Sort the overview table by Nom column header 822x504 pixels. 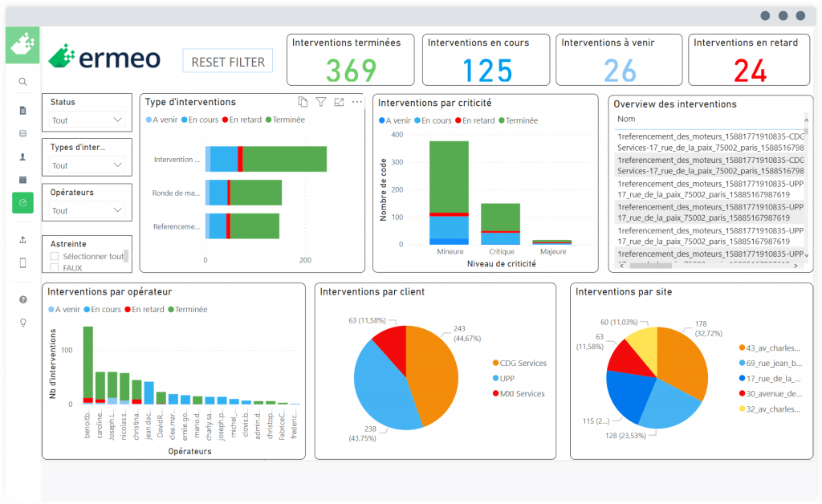point(626,118)
